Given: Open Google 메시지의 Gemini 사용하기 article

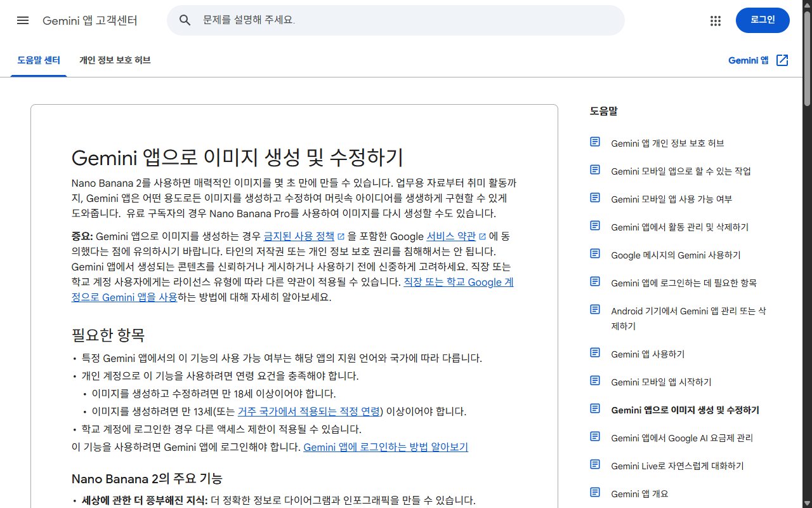Looking at the screenshot, I should click(x=676, y=255).
